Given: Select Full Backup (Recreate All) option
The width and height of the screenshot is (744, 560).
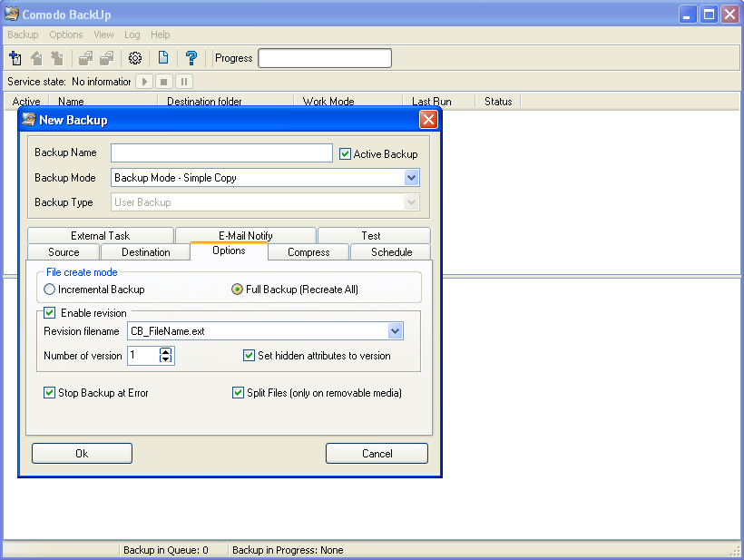Looking at the screenshot, I should click(x=237, y=289).
